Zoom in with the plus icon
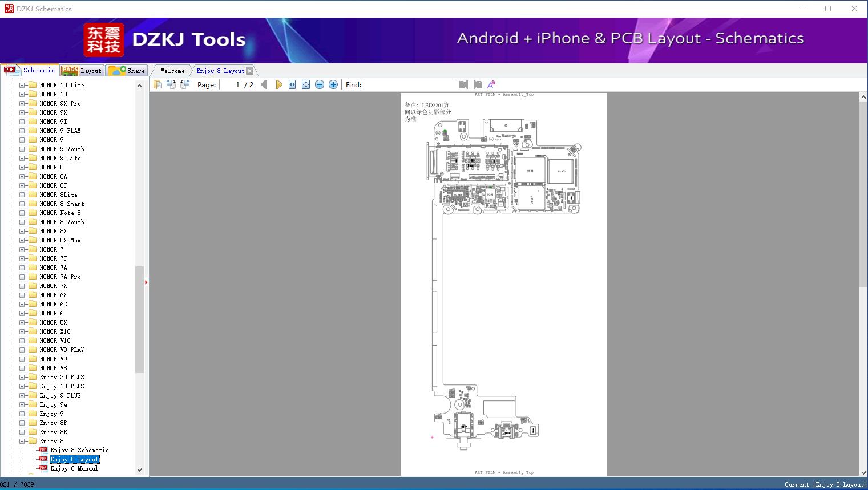The height and width of the screenshot is (490, 868). pos(333,84)
